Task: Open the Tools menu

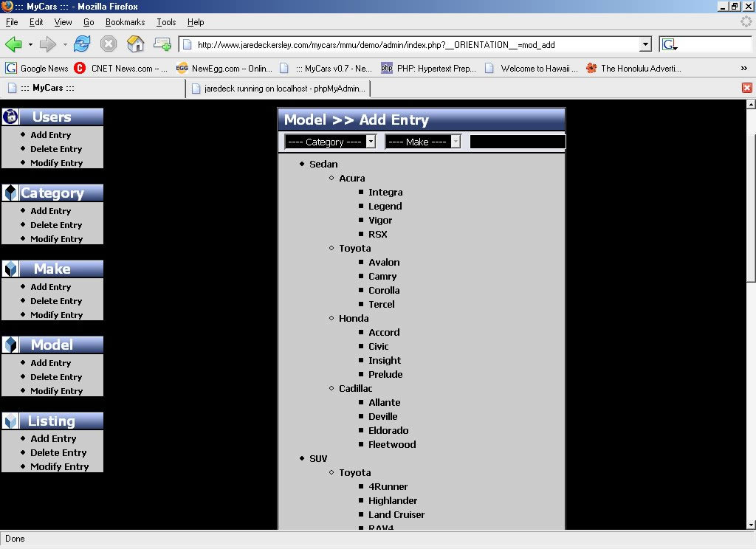Action: [x=166, y=22]
